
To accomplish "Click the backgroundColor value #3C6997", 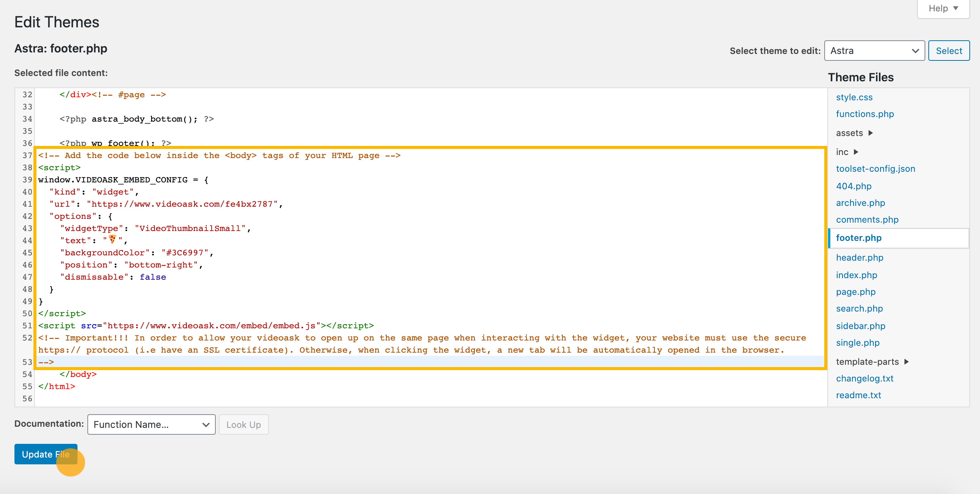I will tap(185, 253).
